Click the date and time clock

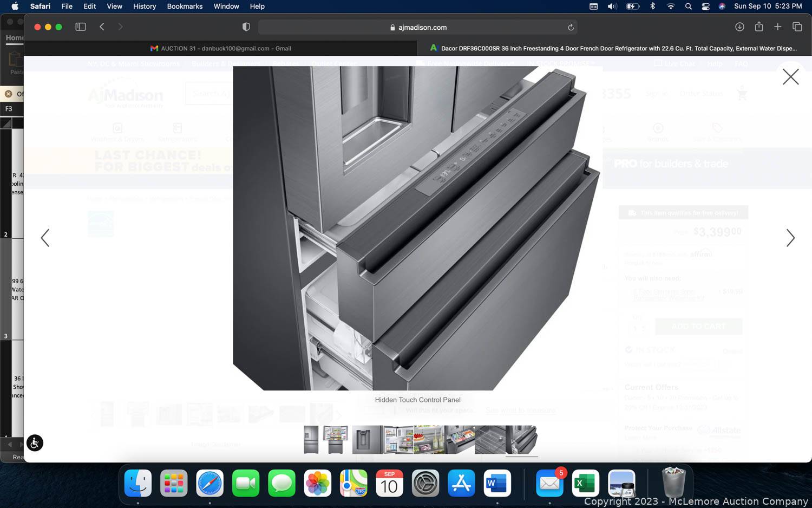[768, 6]
